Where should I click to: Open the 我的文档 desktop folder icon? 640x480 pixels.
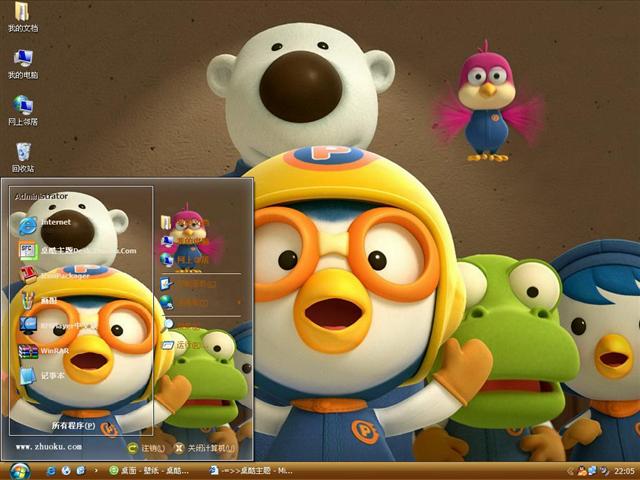(23, 16)
